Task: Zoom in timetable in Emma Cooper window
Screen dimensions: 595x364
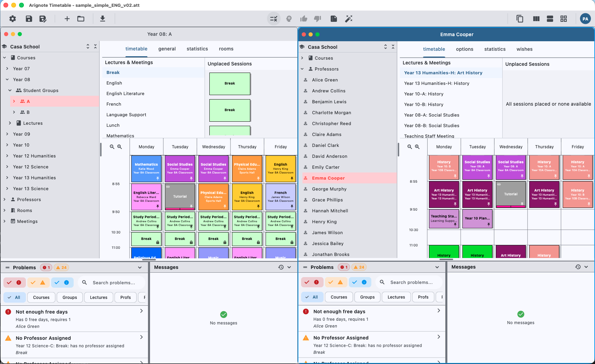Action: pos(417,147)
